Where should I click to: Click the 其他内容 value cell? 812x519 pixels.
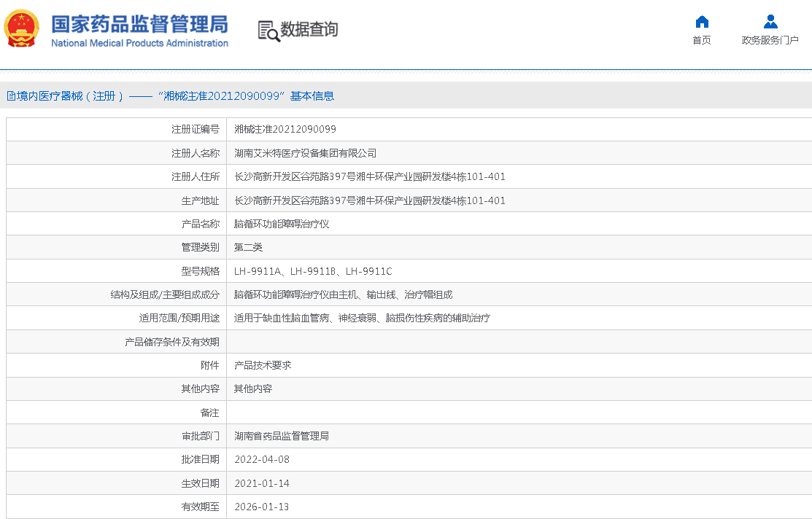pos(252,389)
